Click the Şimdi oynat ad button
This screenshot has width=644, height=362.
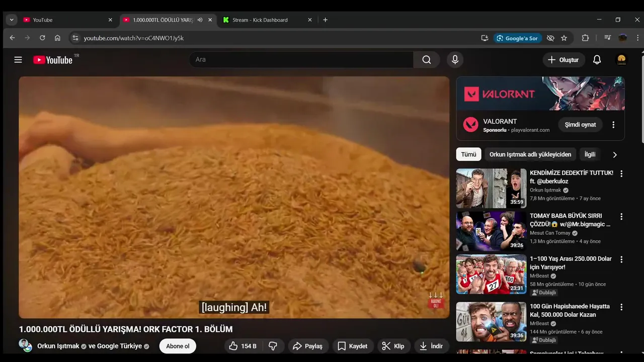tap(580, 125)
